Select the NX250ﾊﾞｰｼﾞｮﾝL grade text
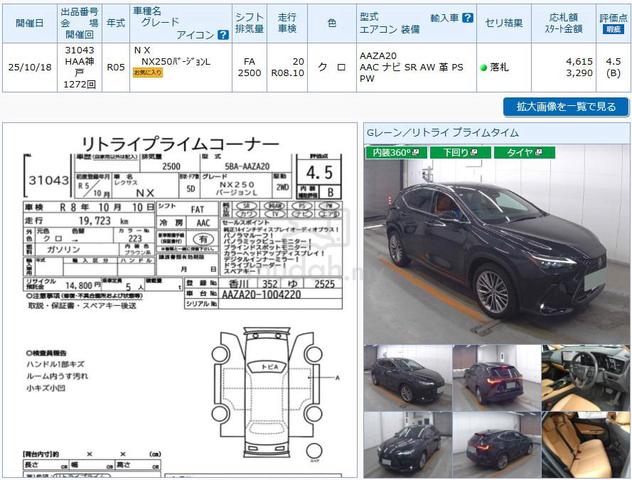632x480 pixels. [x=176, y=62]
